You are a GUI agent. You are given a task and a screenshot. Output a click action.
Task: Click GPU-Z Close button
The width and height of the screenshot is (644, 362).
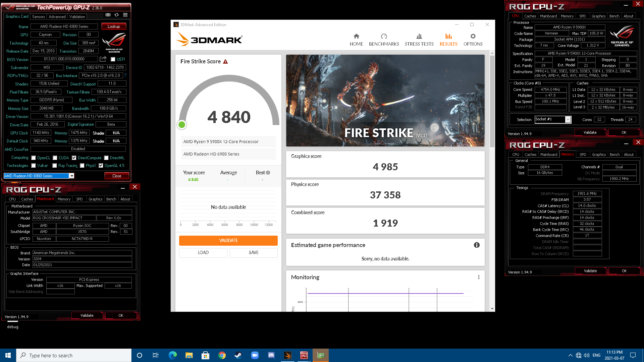pos(117,176)
